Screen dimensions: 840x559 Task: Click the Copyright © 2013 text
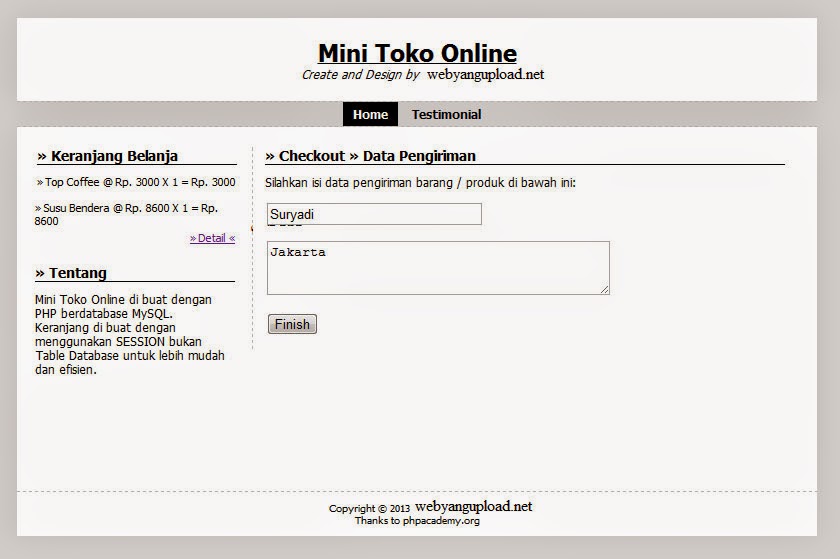coord(369,508)
